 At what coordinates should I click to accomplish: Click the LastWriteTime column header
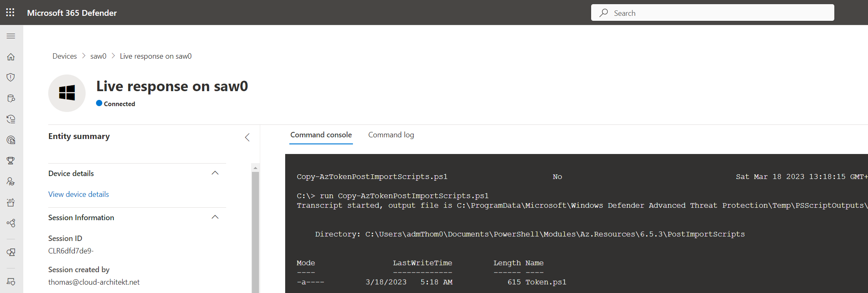point(422,263)
